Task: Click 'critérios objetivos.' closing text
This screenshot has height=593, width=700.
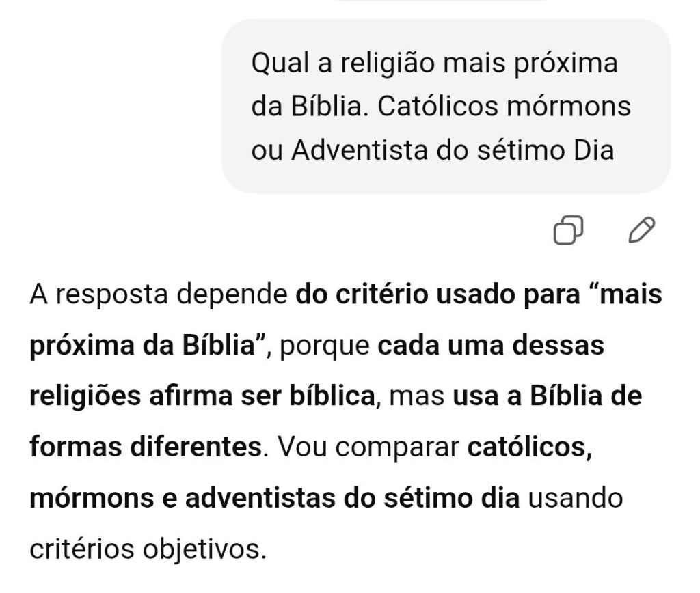Action: pos(148,548)
